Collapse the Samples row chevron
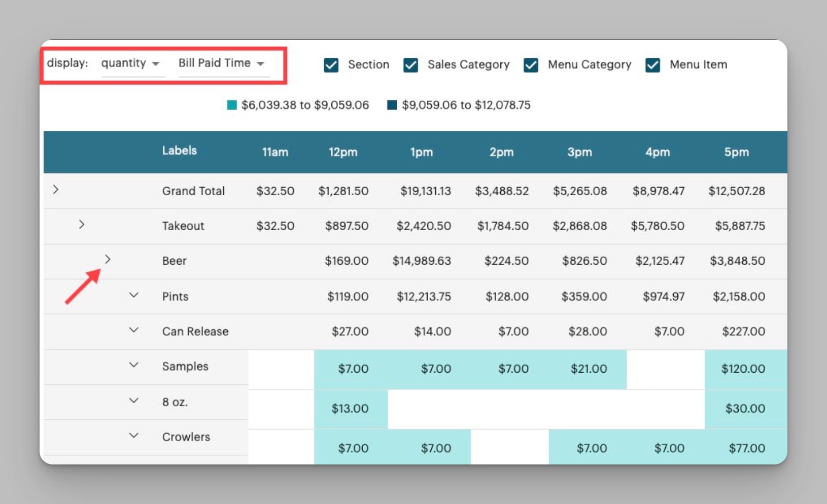Image resolution: width=827 pixels, height=504 pixels. click(x=133, y=365)
